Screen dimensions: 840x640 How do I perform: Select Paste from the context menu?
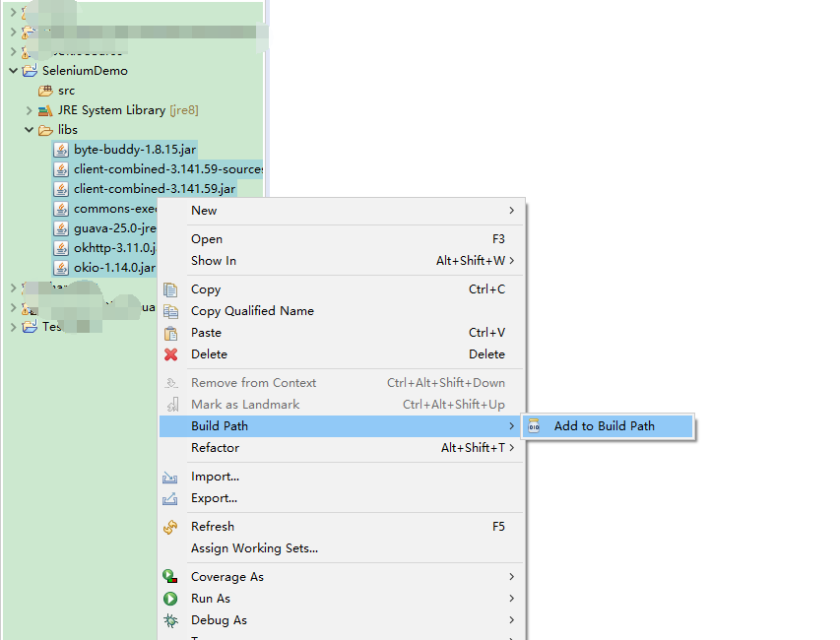(342, 333)
